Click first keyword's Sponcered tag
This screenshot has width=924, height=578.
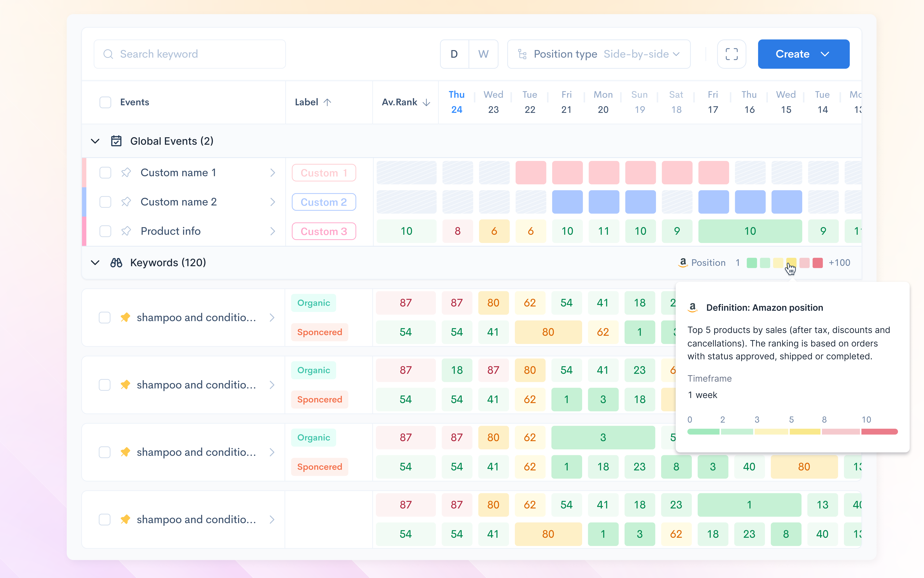pyautogui.click(x=320, y=332)
